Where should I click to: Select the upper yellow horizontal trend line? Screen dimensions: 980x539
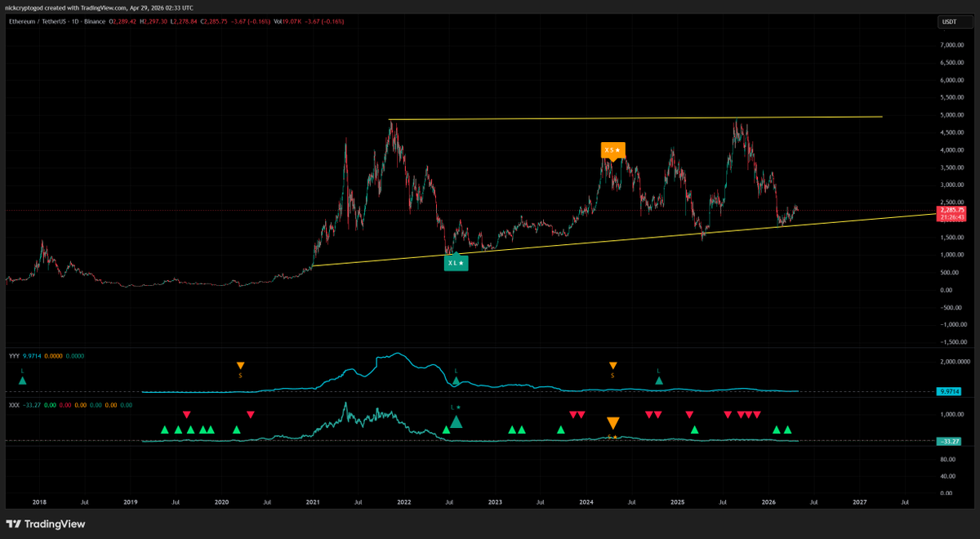(x=635, y=118)
